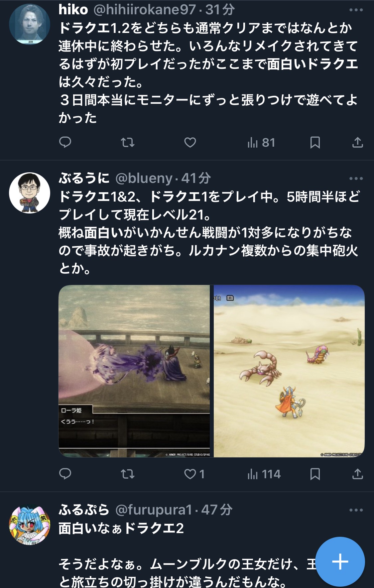Open more options for ぶるうに's tweet
This screenshot has width=374, height=588.
[356, 179]
